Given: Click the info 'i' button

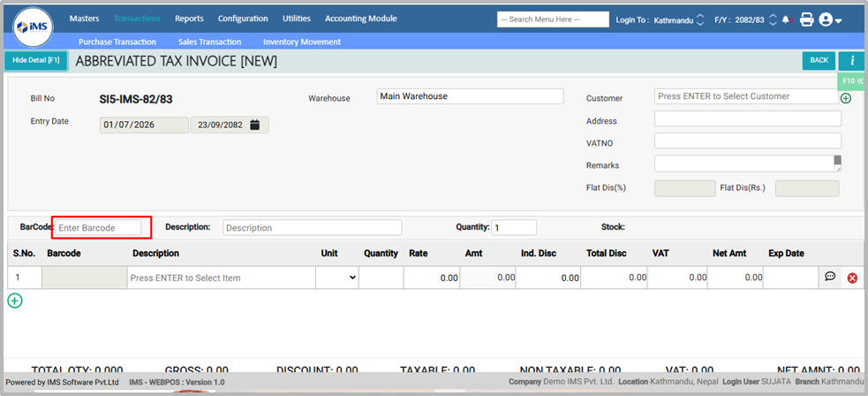Looking at the screenshot, I should click(851, 60).
